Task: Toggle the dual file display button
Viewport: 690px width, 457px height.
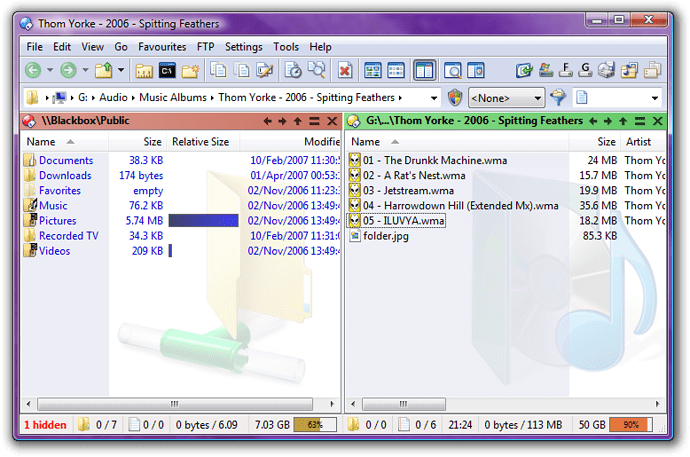Action: tap(424, 70)
